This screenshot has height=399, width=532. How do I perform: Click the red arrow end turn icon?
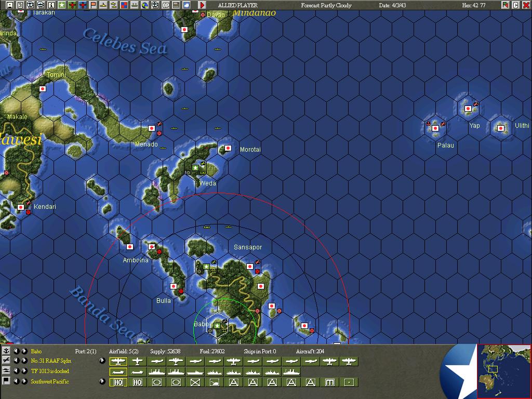[x=202, y=5]
